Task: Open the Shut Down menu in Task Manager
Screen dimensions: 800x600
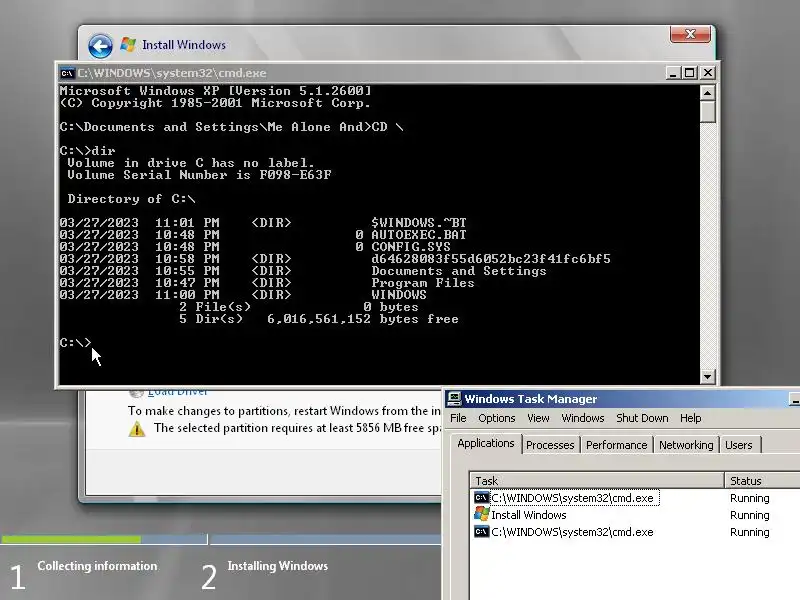Action: coord(642,418)
